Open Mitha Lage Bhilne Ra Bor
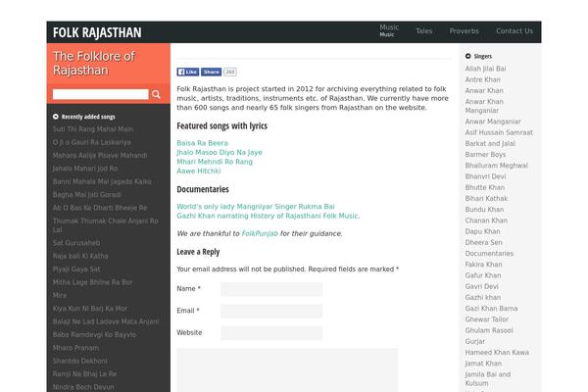The width and height of the screenshot is (588, 392). [92, 282]
